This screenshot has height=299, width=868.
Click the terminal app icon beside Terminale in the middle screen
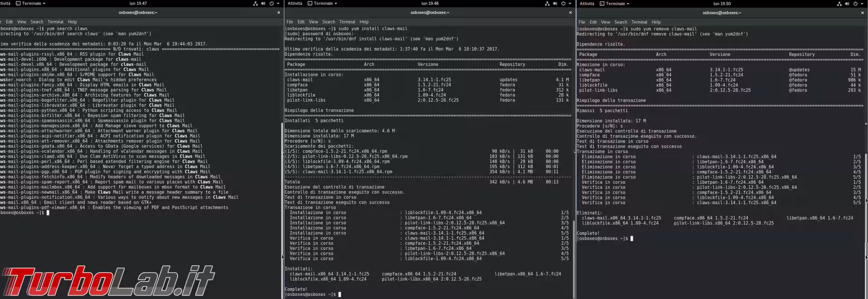(310, 4)
